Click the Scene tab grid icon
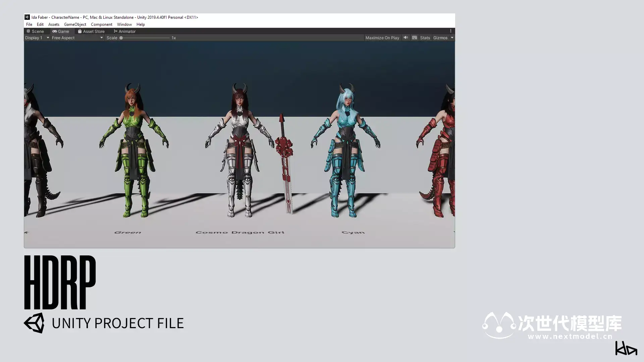 point(29,31)
